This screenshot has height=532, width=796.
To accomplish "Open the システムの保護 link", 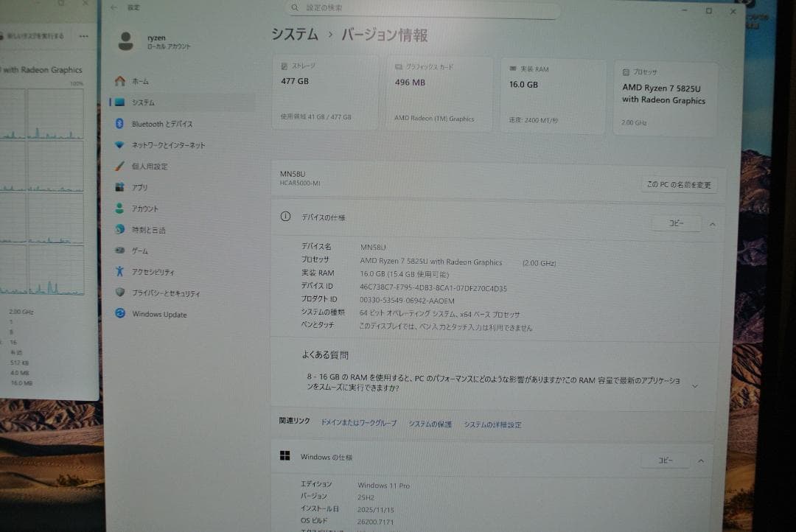I will pos(430,424).
